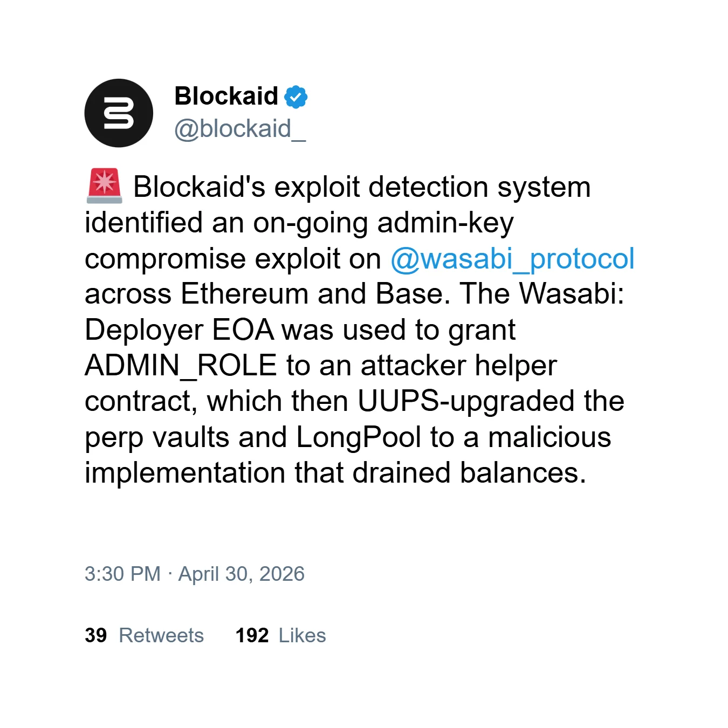
Task: Click the word malicious in the tweet
Action: [x=550, y=437]
